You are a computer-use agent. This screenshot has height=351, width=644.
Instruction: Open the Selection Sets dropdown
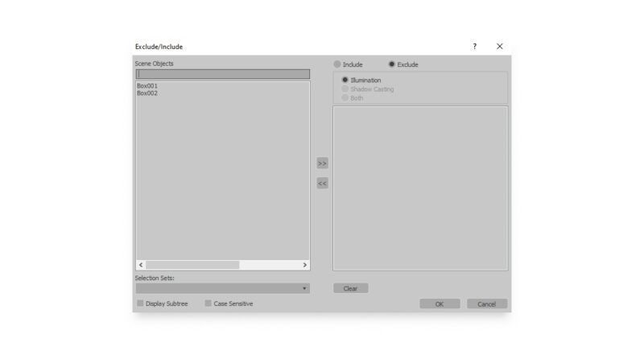coord(223,288)
